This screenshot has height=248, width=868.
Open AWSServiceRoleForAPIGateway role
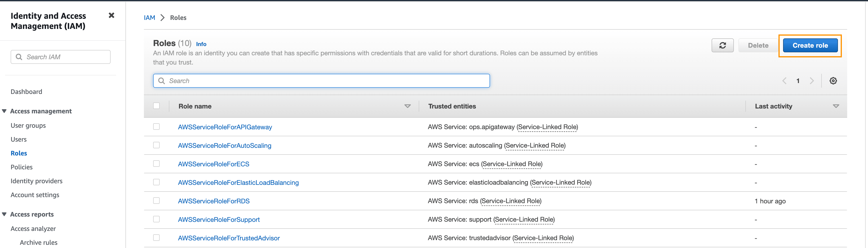tap(225, 127)
